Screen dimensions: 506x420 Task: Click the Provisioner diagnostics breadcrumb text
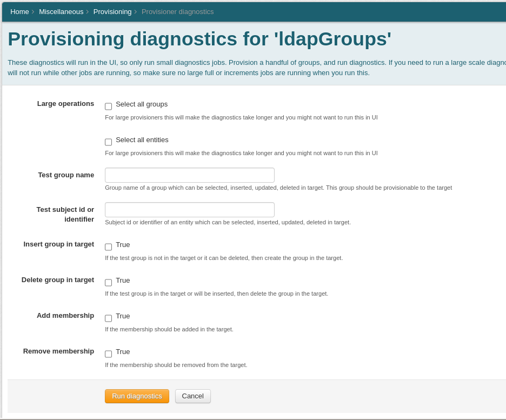pyautogui.click(x=177, y=11)
